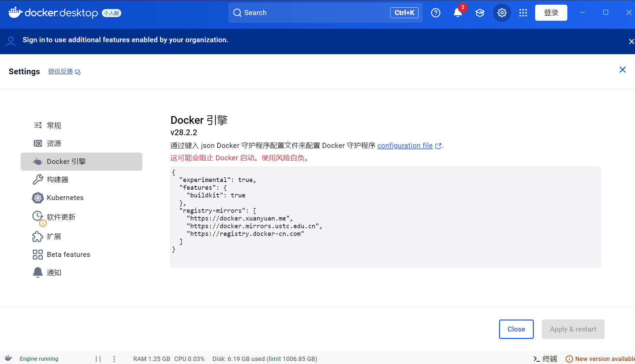Dismiss the sign-in banner
The image size is (635, 364).
631,41
